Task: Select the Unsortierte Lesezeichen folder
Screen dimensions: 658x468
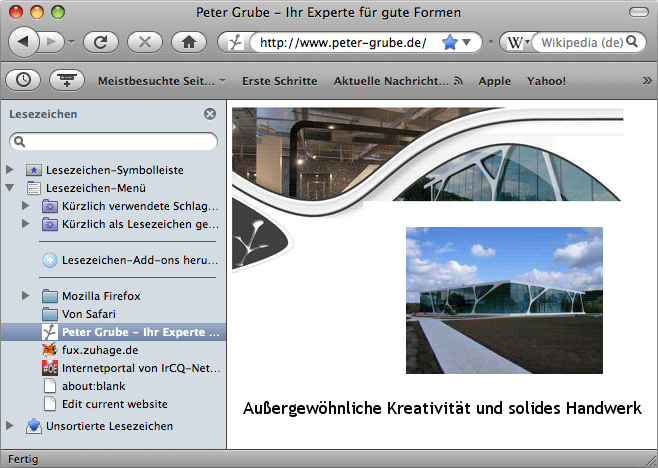Action: click(x=99, y=426)
